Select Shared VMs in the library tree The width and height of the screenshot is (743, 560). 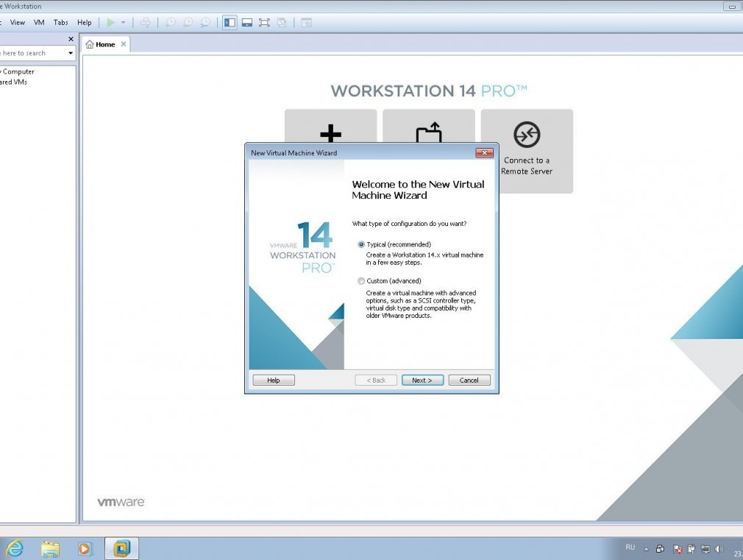pyautogui.click(x=14, y=82)
